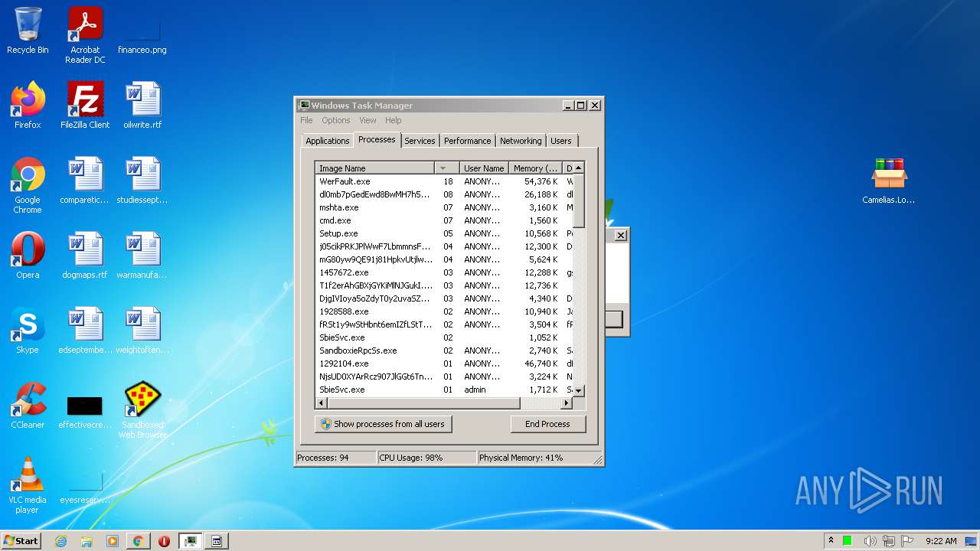
Task: Switch to the Users tab
Action: click(x=560, y=141)
